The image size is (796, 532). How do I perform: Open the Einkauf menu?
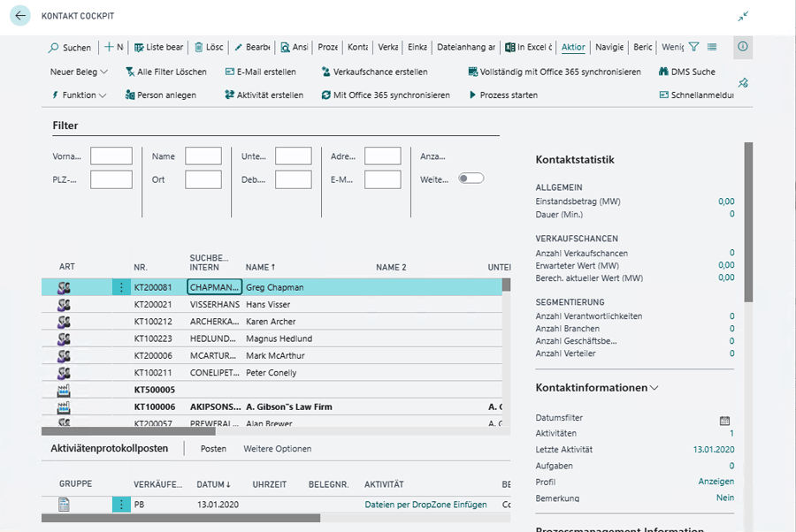(x=417, y=47)
